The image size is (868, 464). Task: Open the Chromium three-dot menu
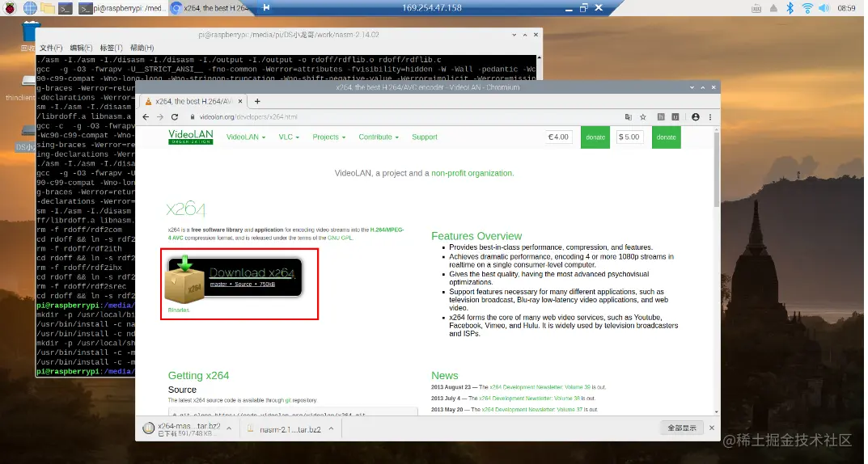pos(709,116)
